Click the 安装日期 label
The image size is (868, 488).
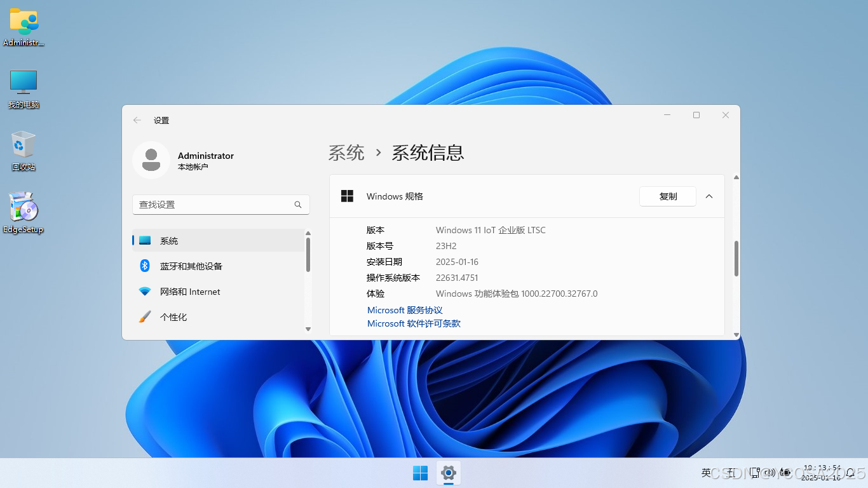pyautogui.click(x=384, y=262)
